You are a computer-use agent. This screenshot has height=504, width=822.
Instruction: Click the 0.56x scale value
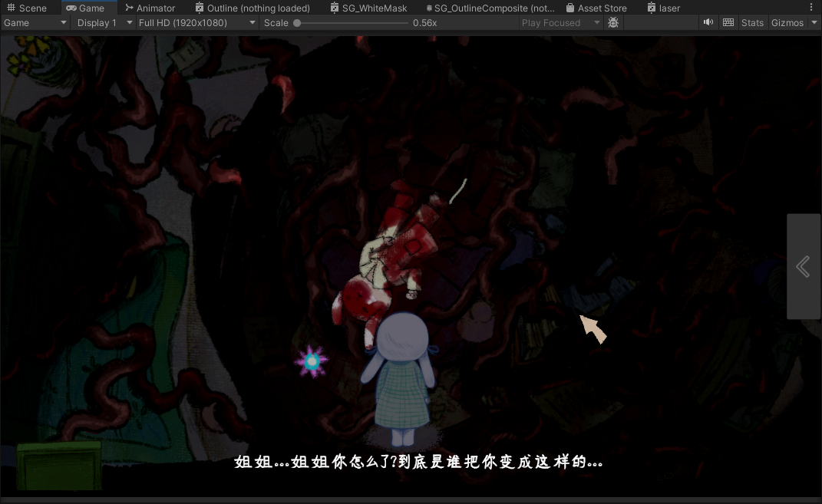point(424,23)
